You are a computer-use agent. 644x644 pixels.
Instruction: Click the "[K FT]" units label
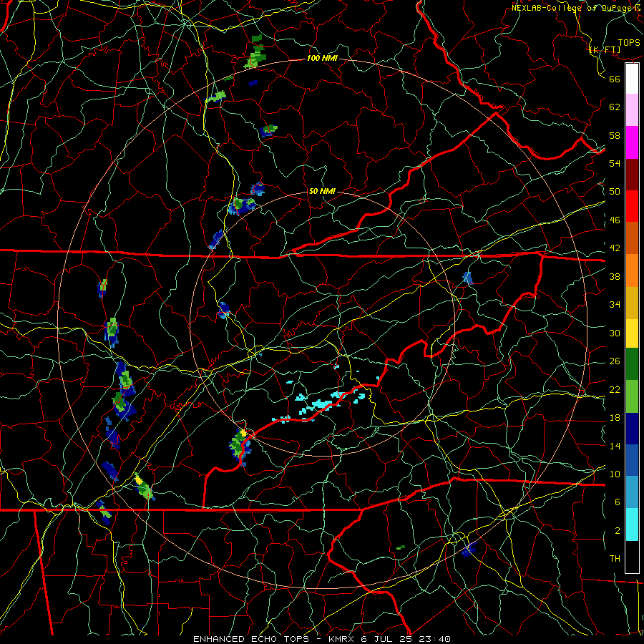coord(605,50)
